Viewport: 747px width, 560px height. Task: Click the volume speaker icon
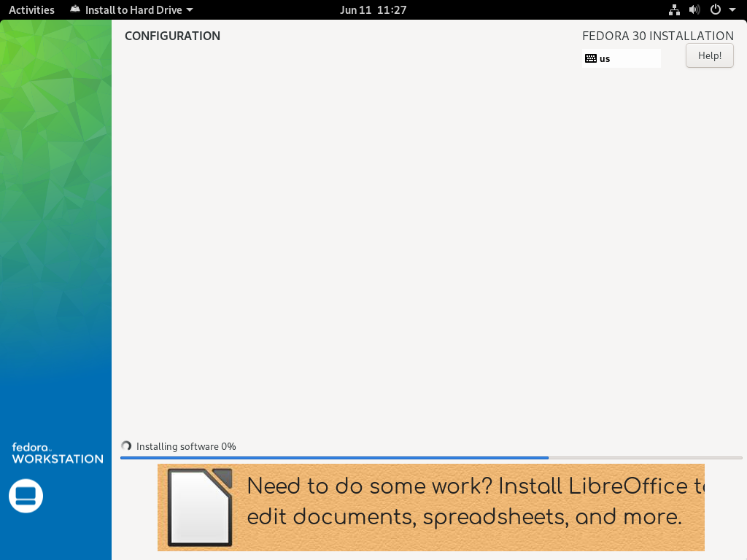tap(694, 9)
